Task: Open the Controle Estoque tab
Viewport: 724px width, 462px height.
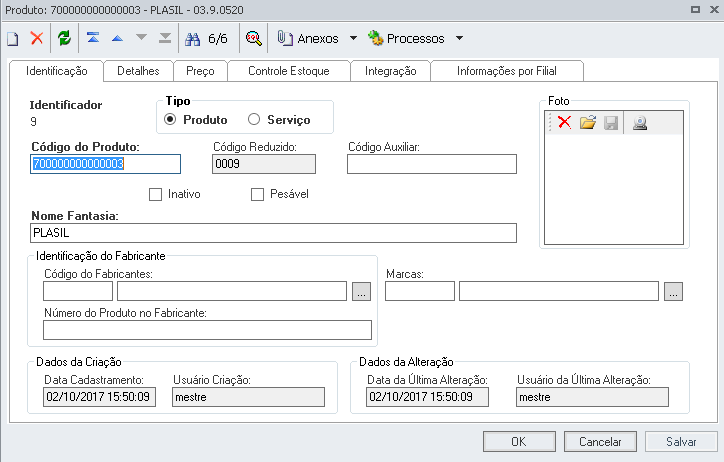Action: click(x=289, y=71)
